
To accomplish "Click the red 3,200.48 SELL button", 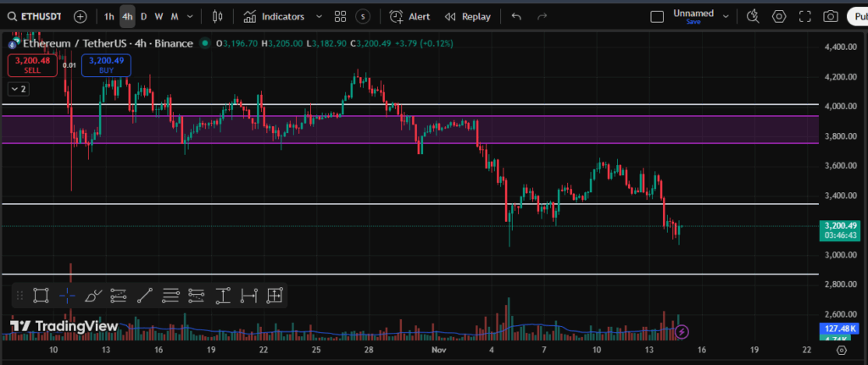I will pyautogui.click(x=32, y=64).
